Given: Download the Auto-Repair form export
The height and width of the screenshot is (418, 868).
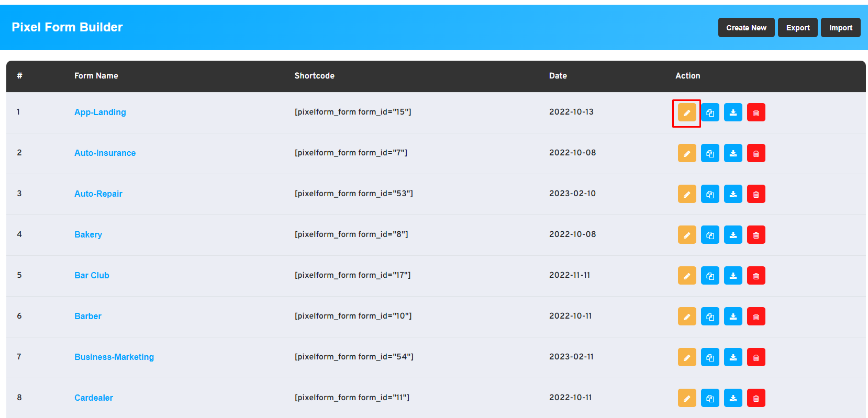Looking at the screenshot, I should click(x=733, y=194).
